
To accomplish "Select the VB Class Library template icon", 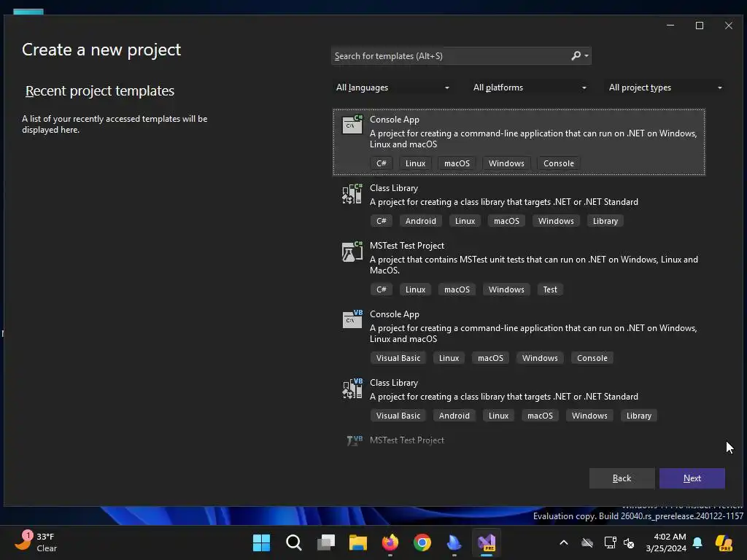I will click(x=352, y=389).
